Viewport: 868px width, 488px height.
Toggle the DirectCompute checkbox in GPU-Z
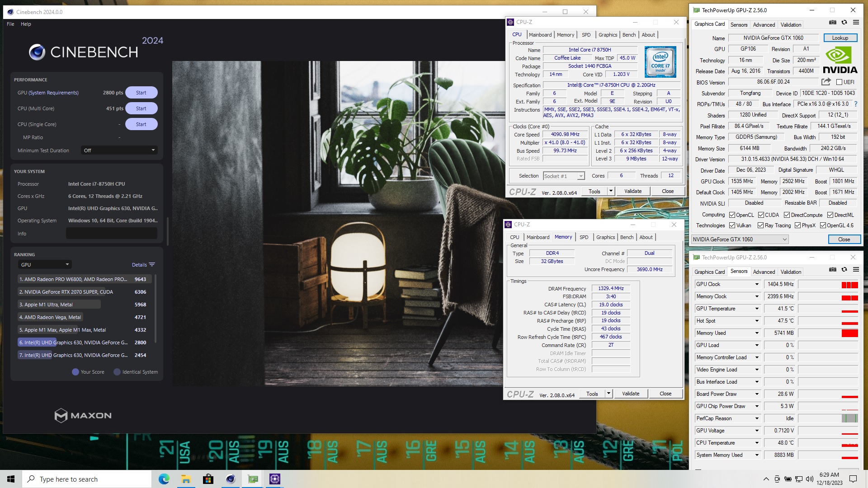[x=787, y=215]
